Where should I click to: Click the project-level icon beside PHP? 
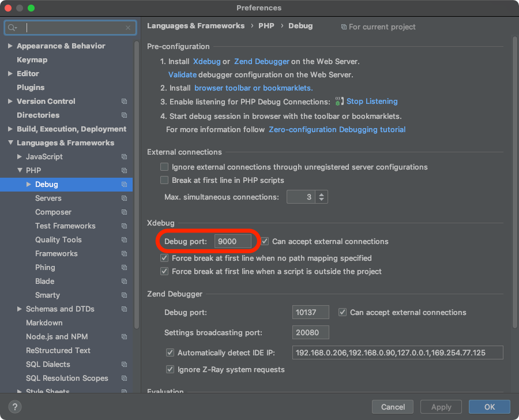point(124,171)
